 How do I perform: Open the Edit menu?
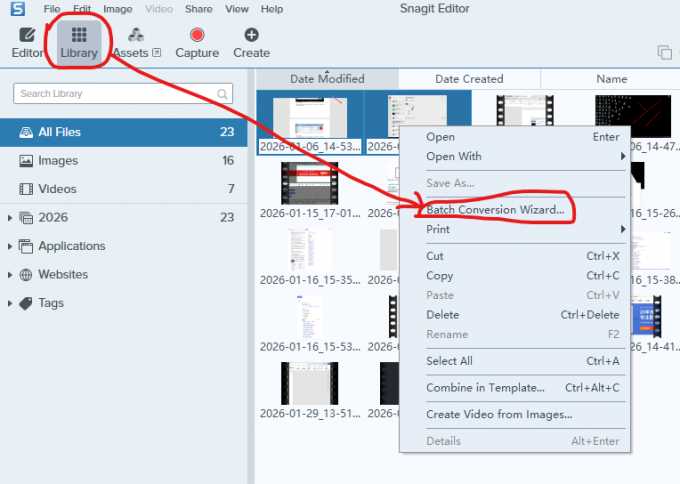[82, 9]
